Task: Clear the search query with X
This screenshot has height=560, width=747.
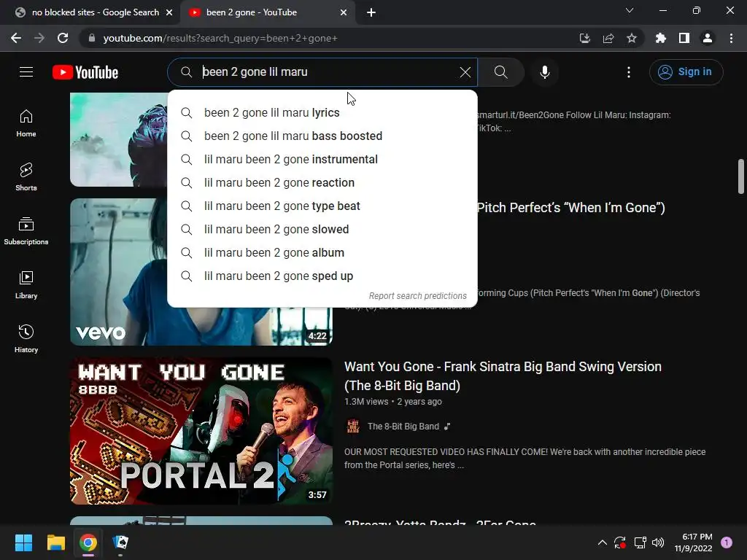Action: pos(465,72)
